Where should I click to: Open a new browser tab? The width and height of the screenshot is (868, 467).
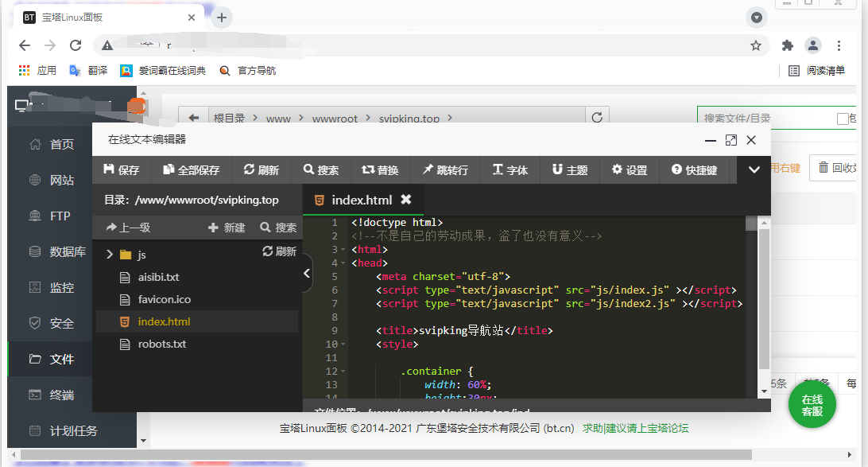pyautogui.click(x=222, y=18)
